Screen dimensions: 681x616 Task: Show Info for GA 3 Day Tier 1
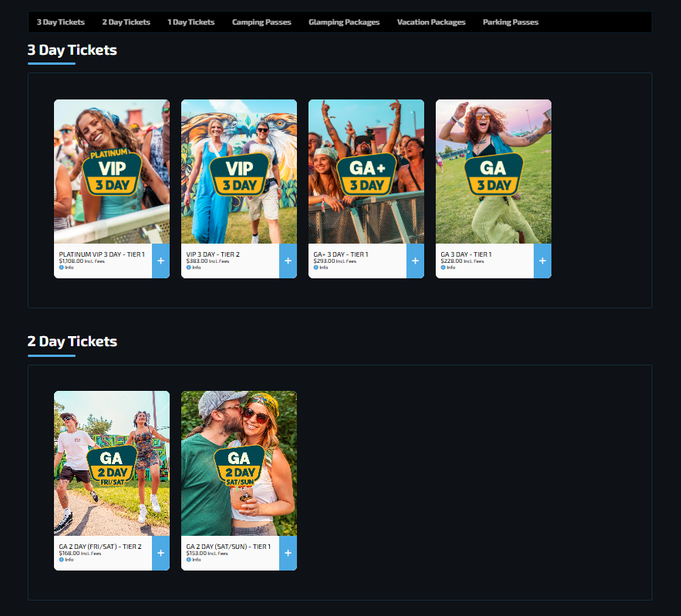pyautogui.click(x=448, y=268)
